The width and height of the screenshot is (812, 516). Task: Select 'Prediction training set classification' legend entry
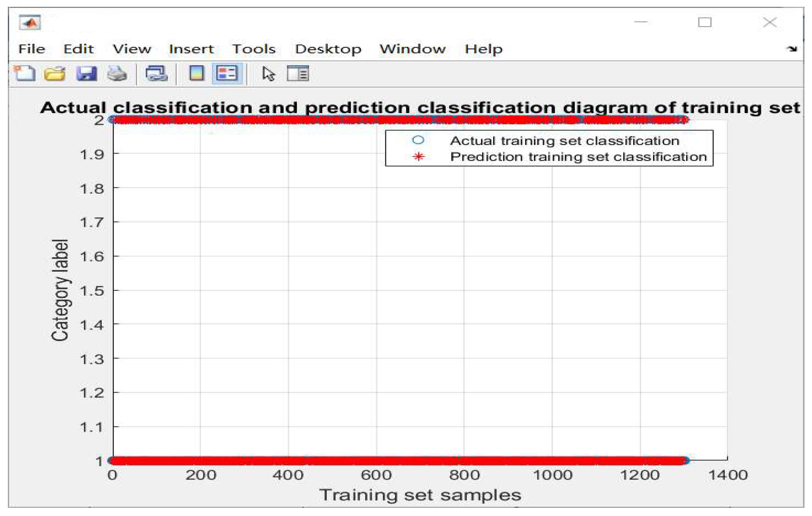[x=578, y=157]
